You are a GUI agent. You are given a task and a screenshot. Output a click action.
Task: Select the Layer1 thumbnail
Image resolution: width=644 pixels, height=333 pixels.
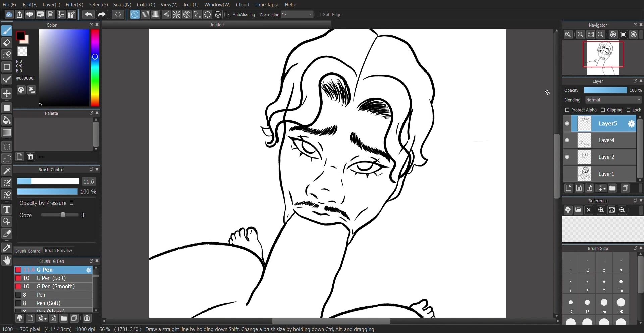(584, 174)
